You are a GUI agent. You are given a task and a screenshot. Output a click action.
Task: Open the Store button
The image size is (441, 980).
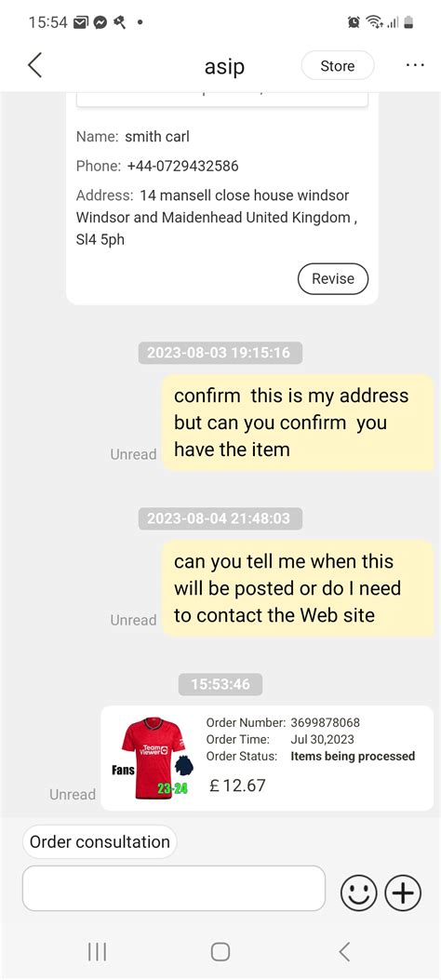pos(338,66)
